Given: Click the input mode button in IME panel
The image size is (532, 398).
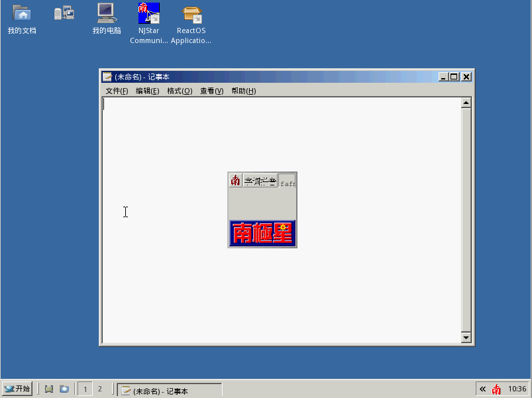Looking at the screenshot, I should [260, 180].
